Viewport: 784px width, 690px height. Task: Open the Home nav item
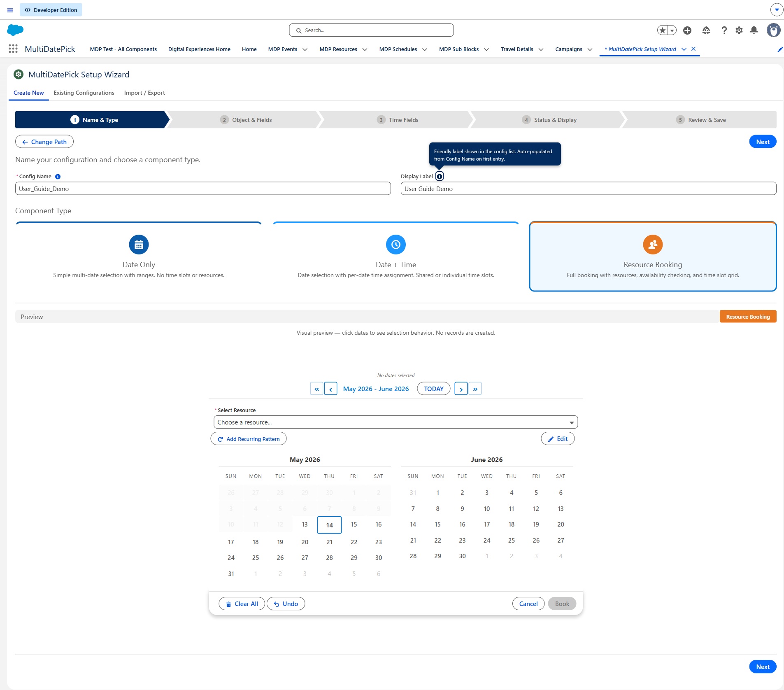[249, 49]
